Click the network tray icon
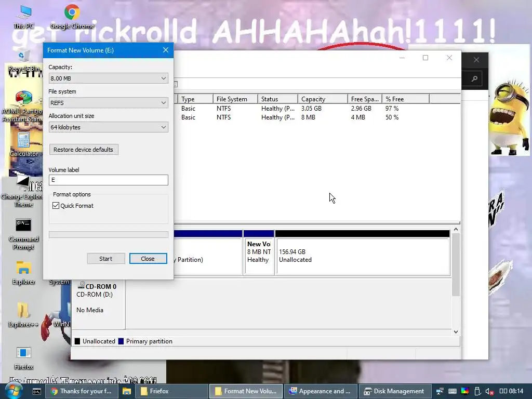 (x=440, y=392)
